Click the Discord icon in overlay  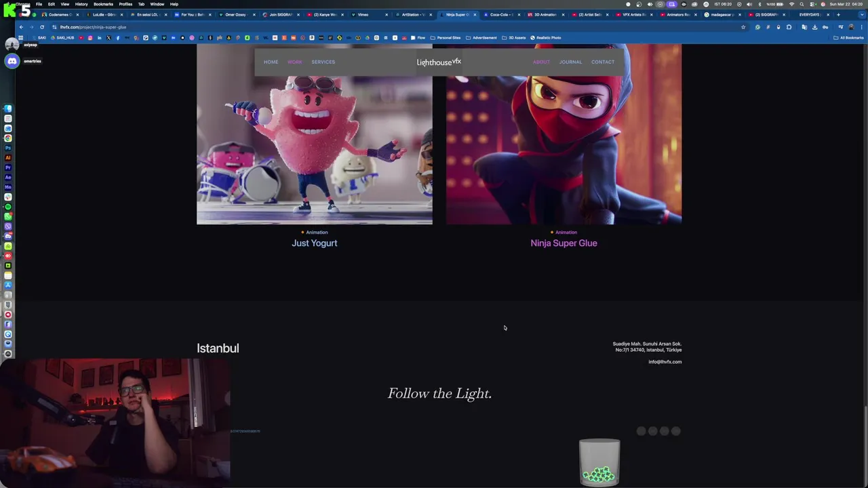(12, 61)
